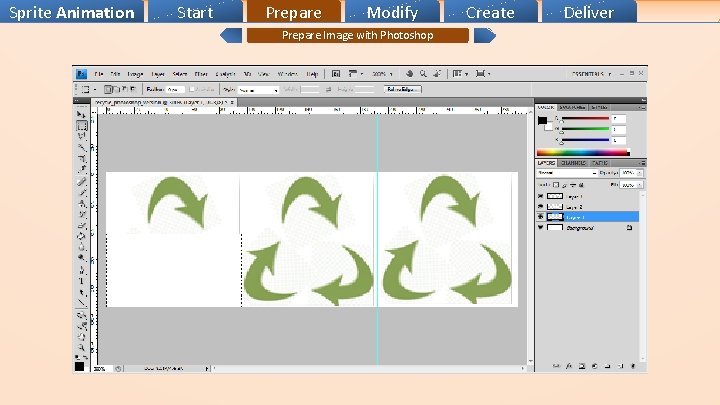Select the Move tool
Screen dimensions: 720x405
pyautogui.click(x=81, y=114)
